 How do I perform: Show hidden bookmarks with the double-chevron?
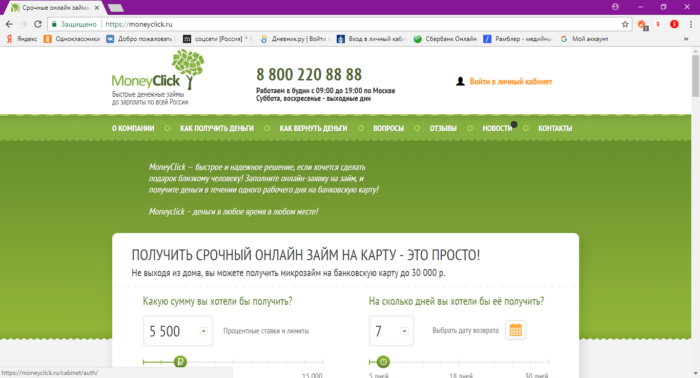pyautogui.click(x=686, y=39)
